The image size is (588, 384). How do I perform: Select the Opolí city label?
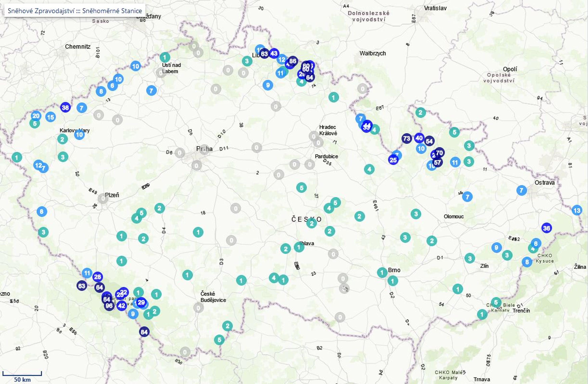pos(510,69)
